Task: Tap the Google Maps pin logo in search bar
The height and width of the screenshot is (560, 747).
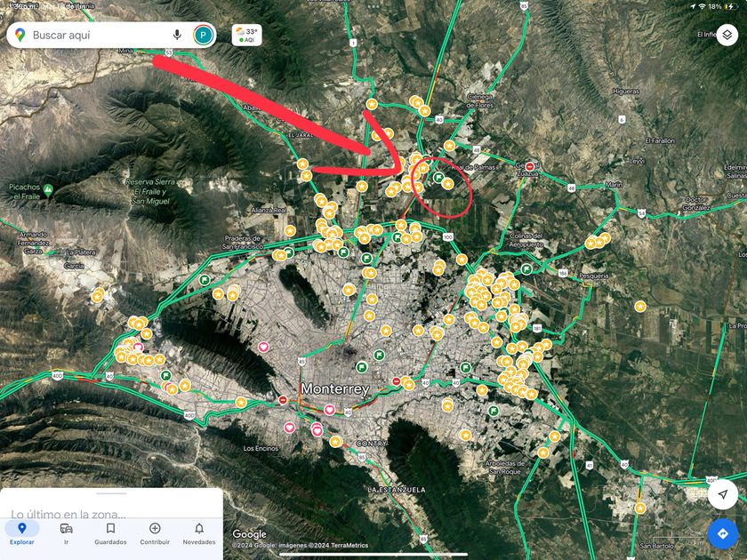Action: point(20,35)
